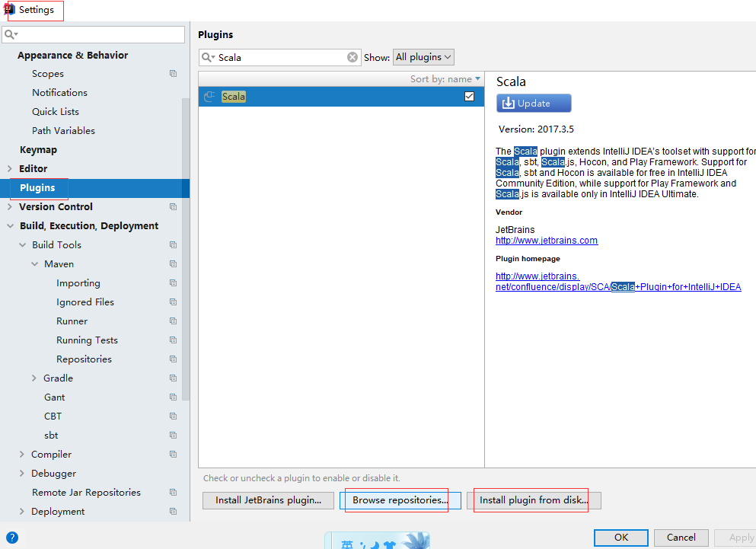Click the project-level icon next to Importing

pyautogui.click(x=173, y=283)
